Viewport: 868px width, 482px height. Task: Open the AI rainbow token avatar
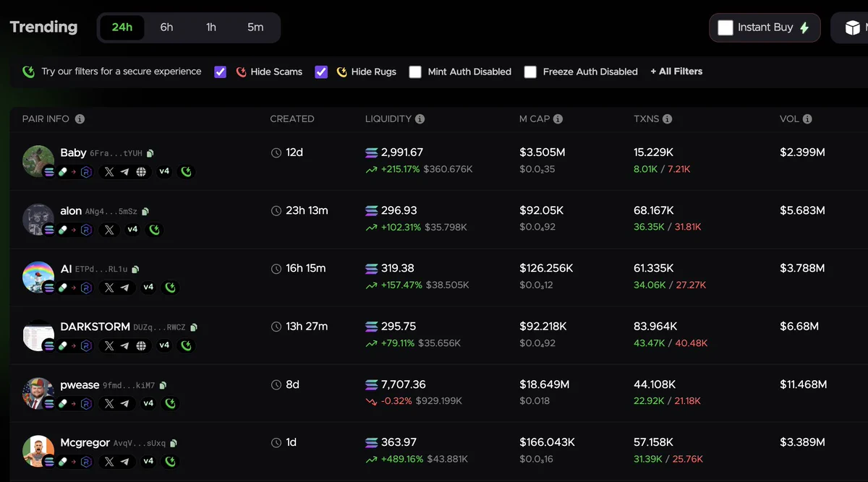point(38,277)
